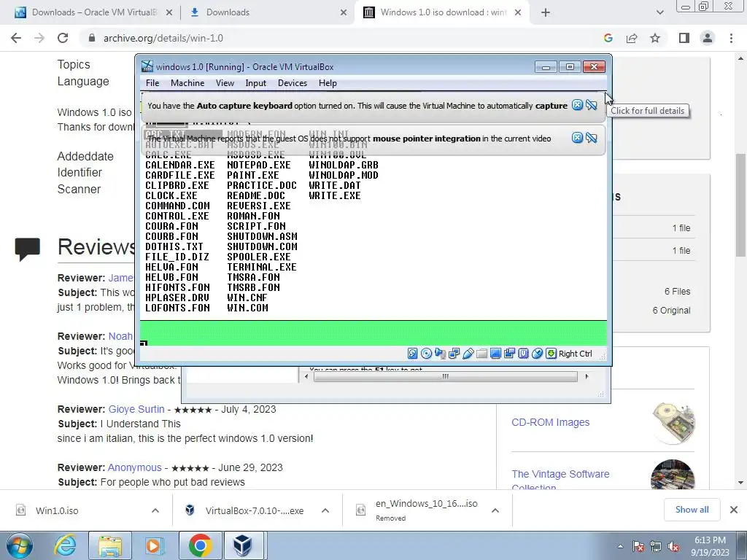Screen dimensions: 747x560
Task: Click the horizontal scrollbar behind the VM window
Action: point(446,376)
